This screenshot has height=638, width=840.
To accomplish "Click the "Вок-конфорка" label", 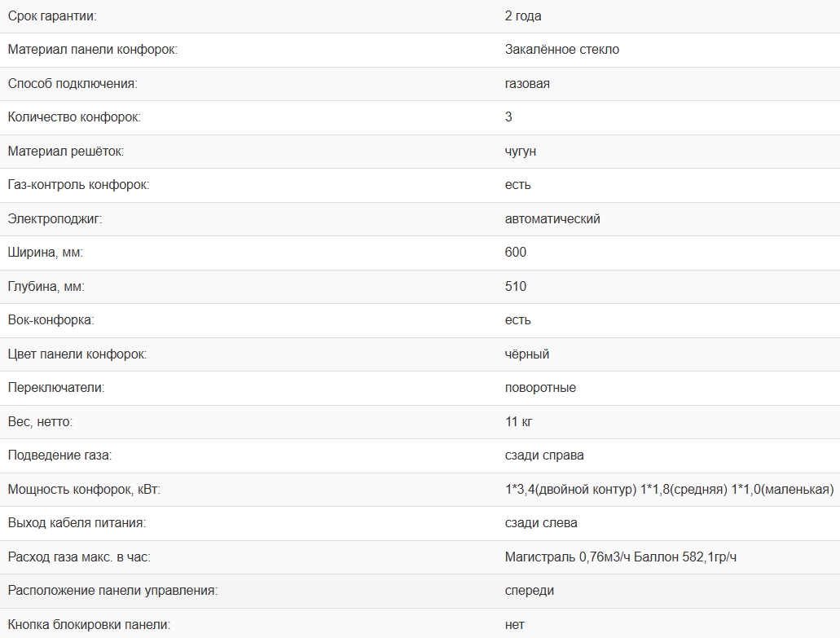I will pos(51,320).
